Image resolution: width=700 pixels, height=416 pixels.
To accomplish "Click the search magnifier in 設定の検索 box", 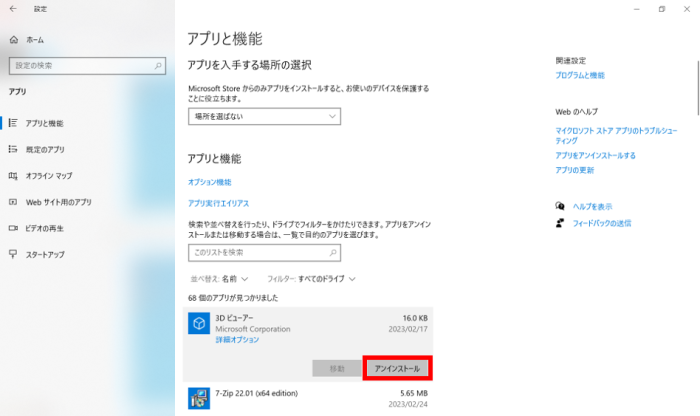I will pos(158,65).
